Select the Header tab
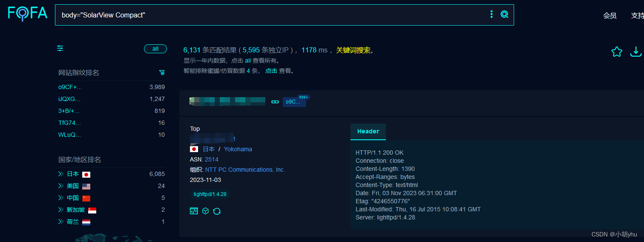Screen dimensions: 644x242 [x=368, y=131]
